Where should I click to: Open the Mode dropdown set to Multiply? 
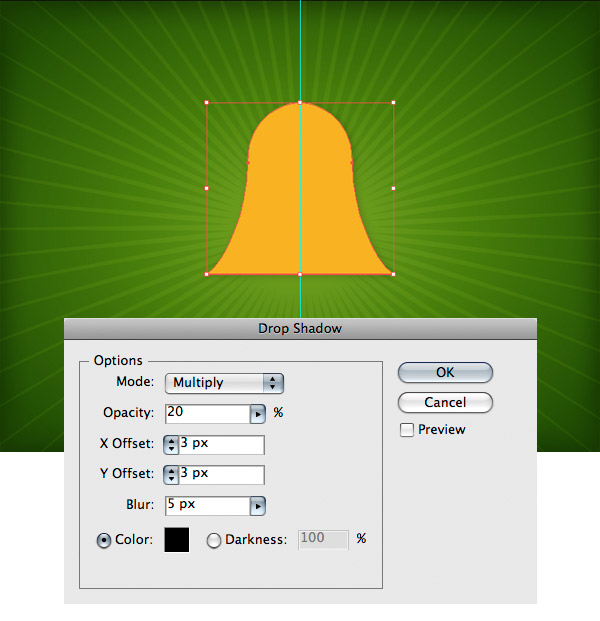coord(224,383)
